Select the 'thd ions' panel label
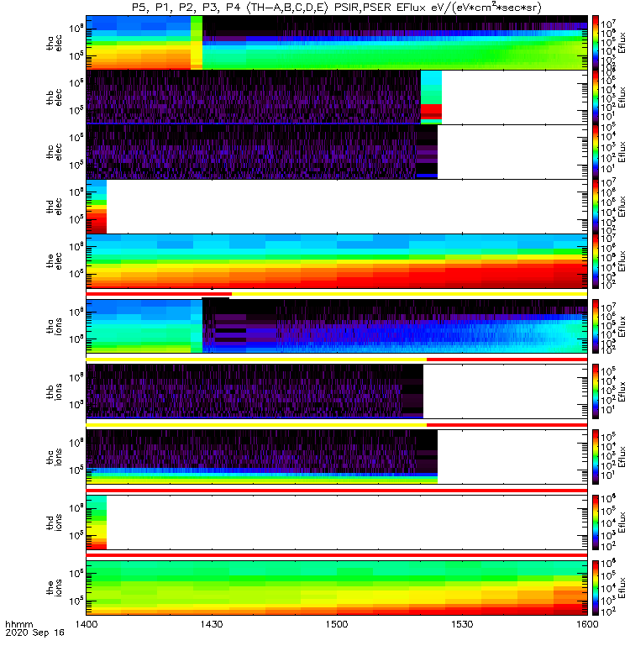This screenshot has width=630, height=672. tap(55, 522)
